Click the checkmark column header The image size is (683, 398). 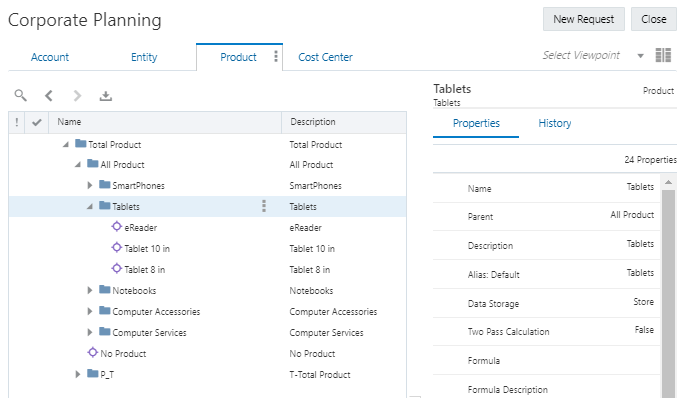click(37, 122)
